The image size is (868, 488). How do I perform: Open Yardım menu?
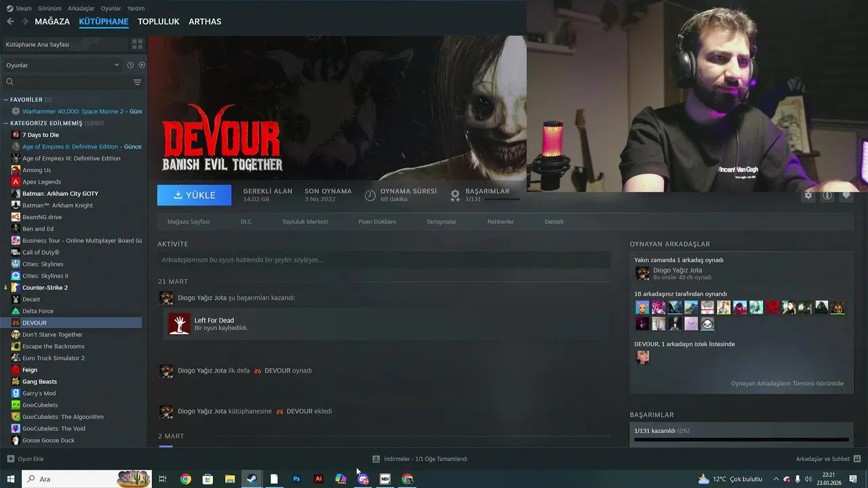click(x=136, y=8)
